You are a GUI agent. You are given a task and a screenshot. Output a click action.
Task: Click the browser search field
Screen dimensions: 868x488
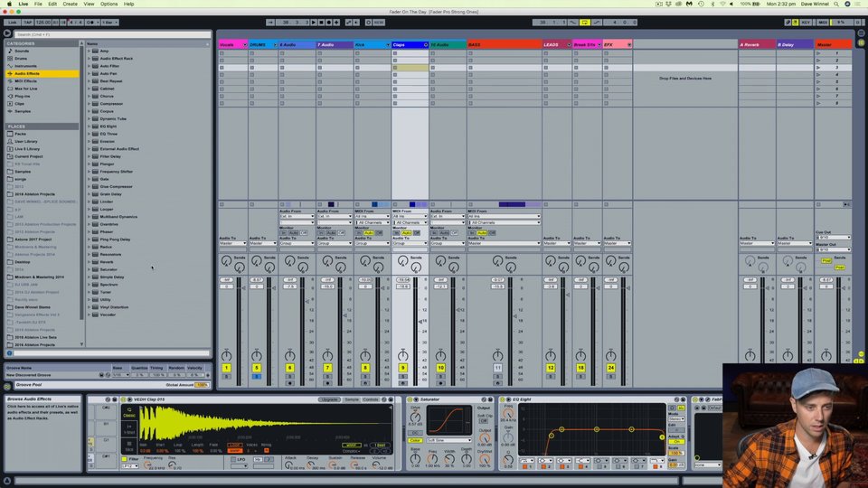click(x=112, y=34)
